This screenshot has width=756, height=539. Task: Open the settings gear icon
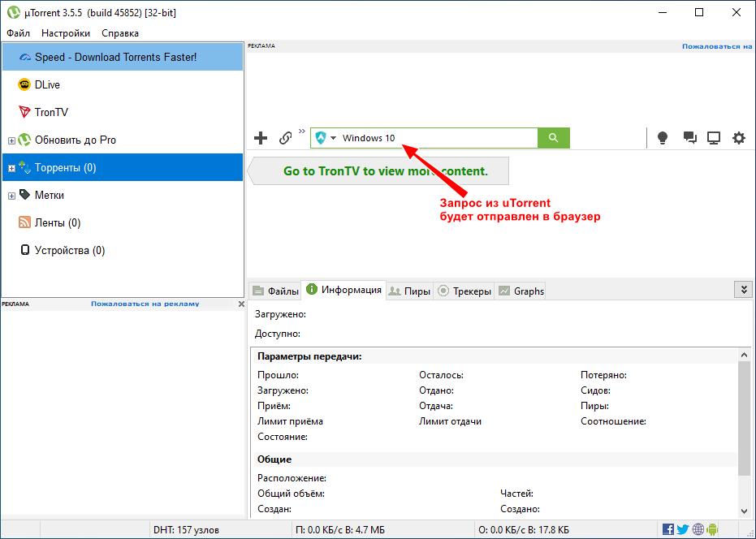point(738,138)
